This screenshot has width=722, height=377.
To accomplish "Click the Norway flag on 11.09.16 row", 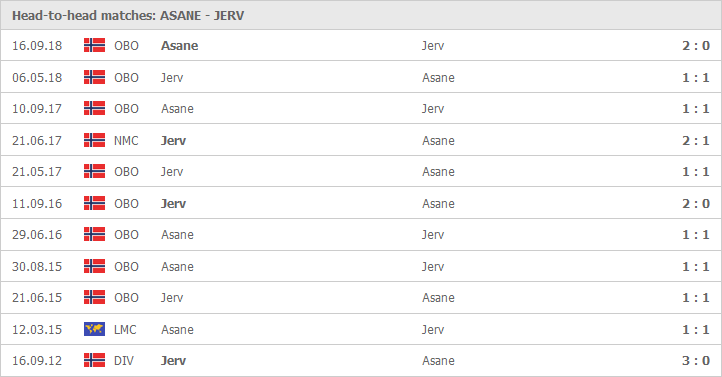I will (x=94, y=203).
